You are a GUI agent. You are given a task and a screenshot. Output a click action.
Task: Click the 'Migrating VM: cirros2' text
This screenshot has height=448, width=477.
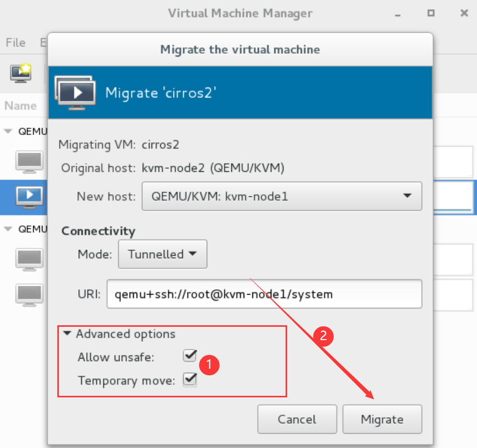[119, 145]
